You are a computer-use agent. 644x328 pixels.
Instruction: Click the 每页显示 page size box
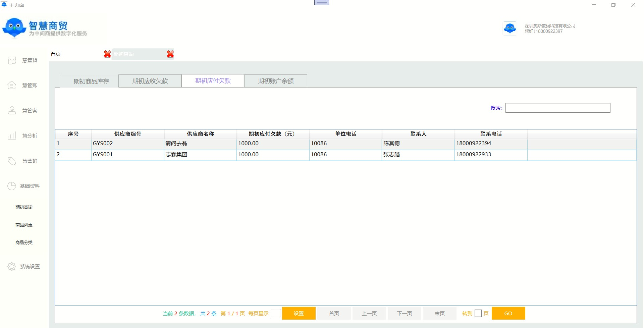(276, 313)
